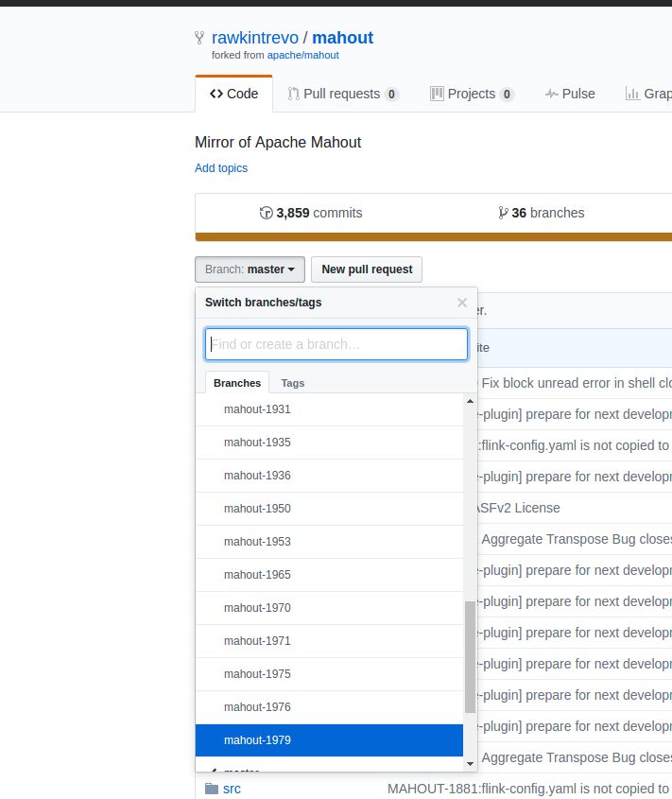
Task: Click the language color bar
Action: (434, 237)
